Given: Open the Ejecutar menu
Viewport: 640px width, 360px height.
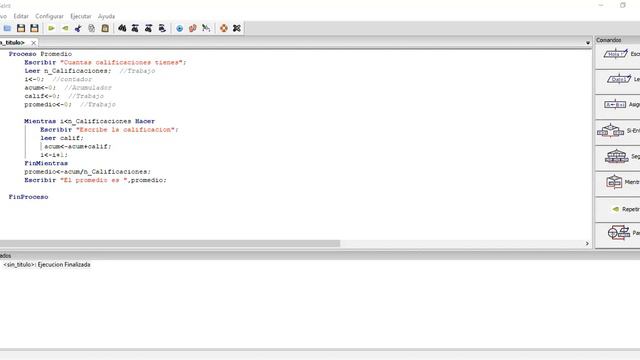Looking at the screenshot, I should pos(81,16).
